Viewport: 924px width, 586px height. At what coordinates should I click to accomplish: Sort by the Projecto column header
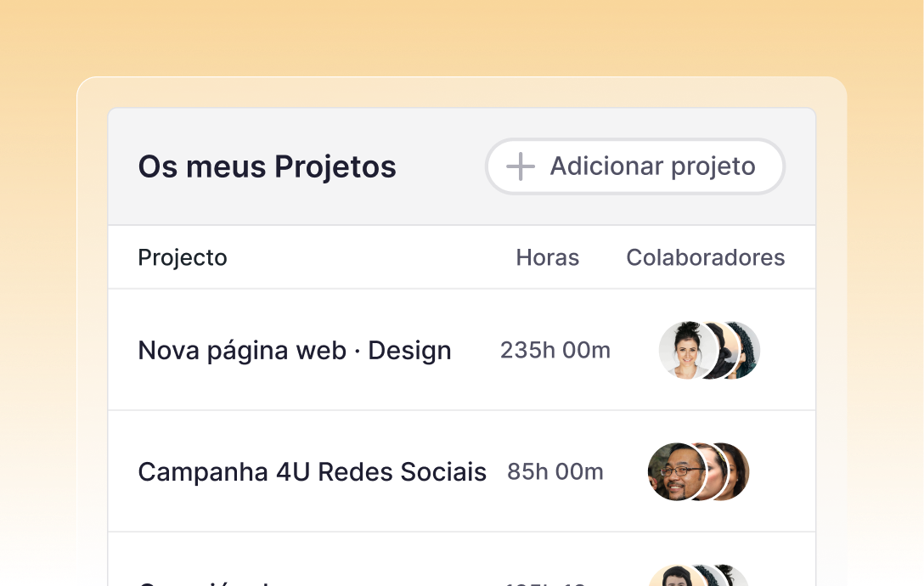point(183,257)
